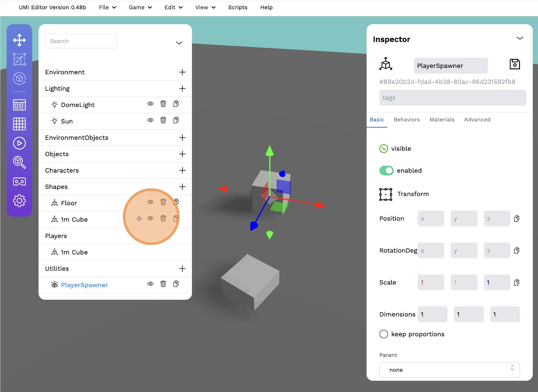538x392 pixels.
Task: Enable keep proportions option
Action: (384, 334)
